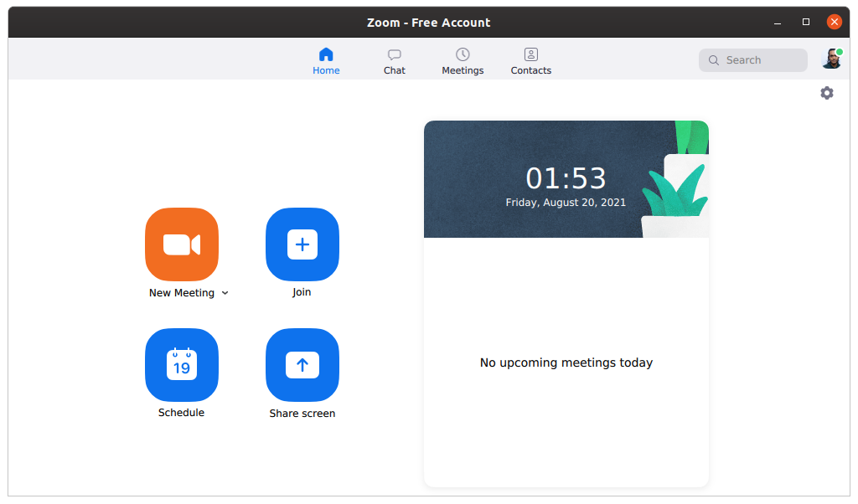
Task: Expand the New Meeting dropdown chevron
Action: tap(225, 294)
